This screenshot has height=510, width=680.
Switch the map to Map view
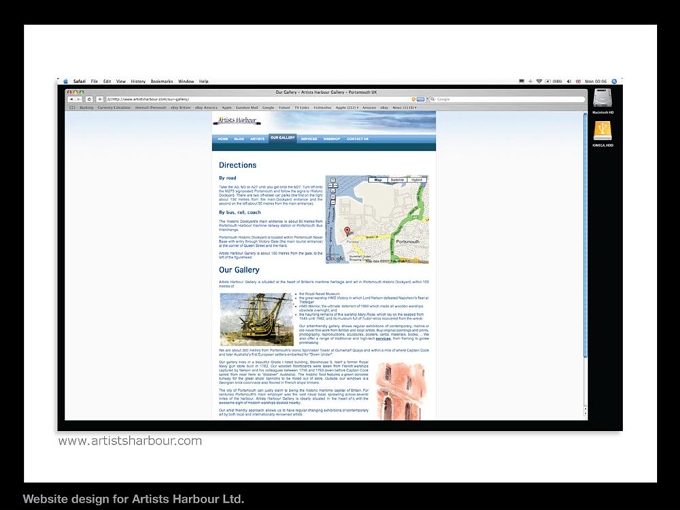click(x=378, y=180)
